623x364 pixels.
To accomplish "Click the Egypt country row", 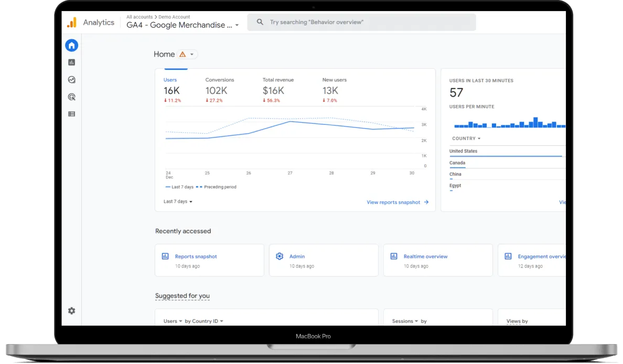I will click(508, 187).
